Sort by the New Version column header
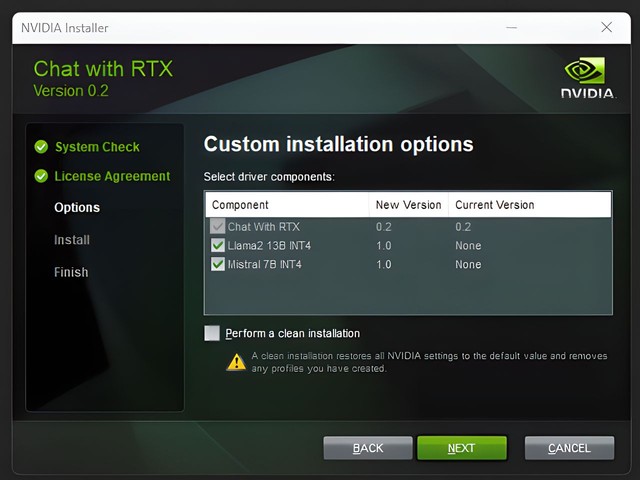 409,204
